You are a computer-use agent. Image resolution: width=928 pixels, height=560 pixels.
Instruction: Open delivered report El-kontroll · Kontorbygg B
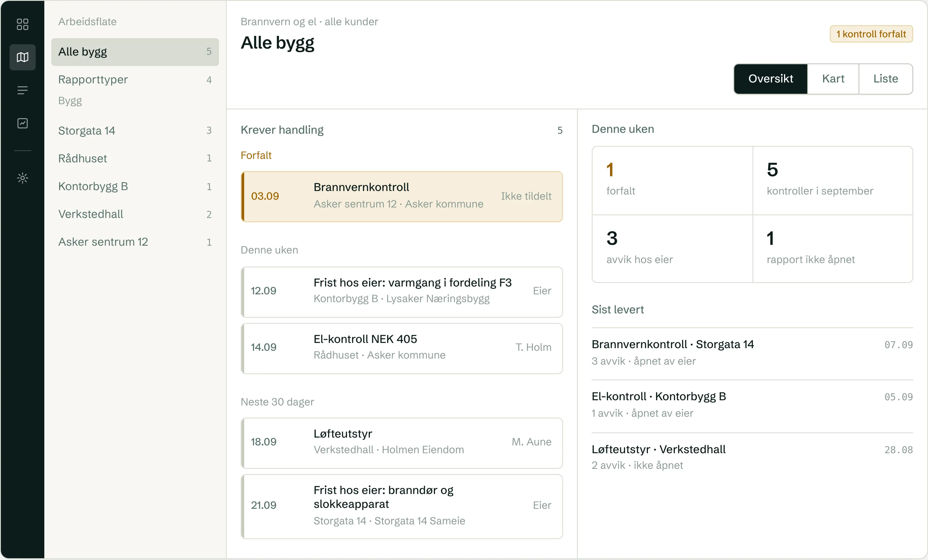click(x=752, y=406)
